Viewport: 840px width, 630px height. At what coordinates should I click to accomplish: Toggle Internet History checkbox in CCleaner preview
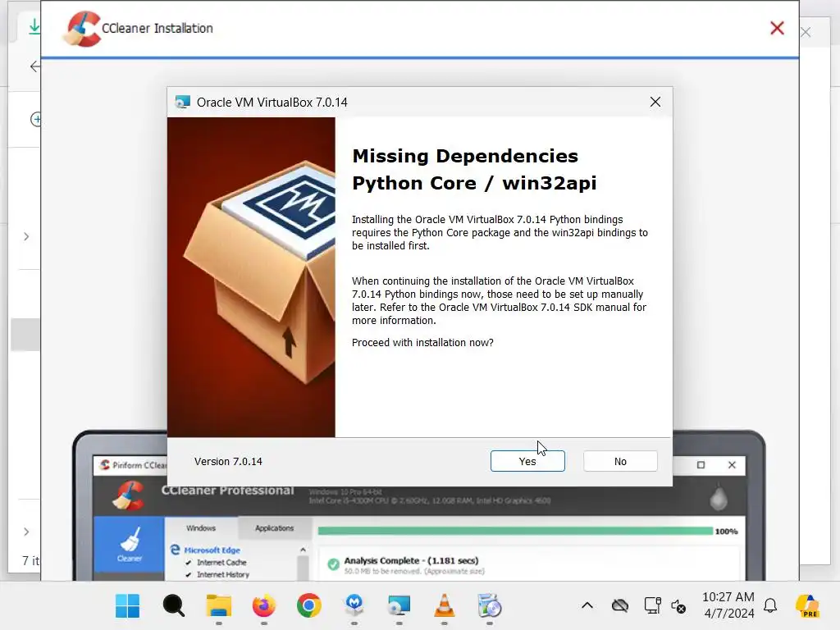point(189,575)
